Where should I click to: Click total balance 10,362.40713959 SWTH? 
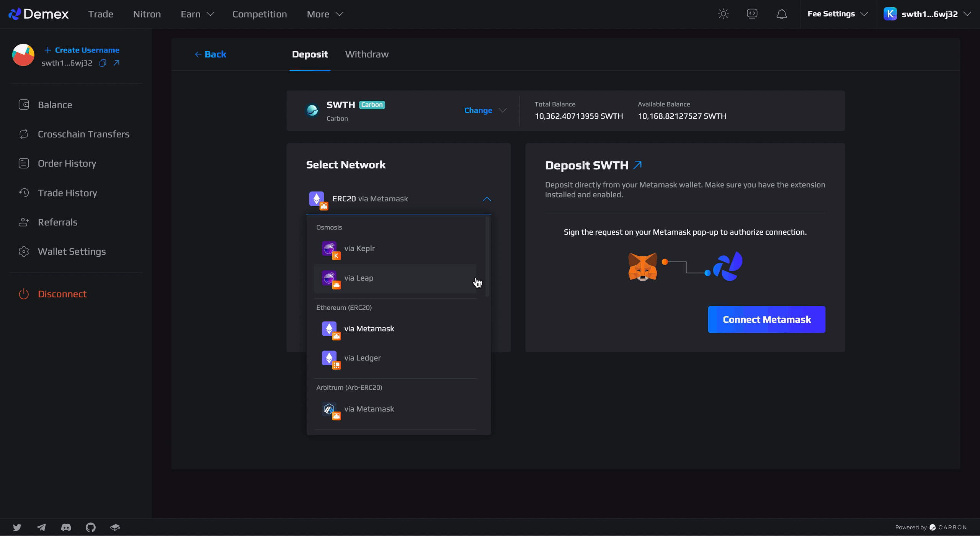click(x=578, y=116)
